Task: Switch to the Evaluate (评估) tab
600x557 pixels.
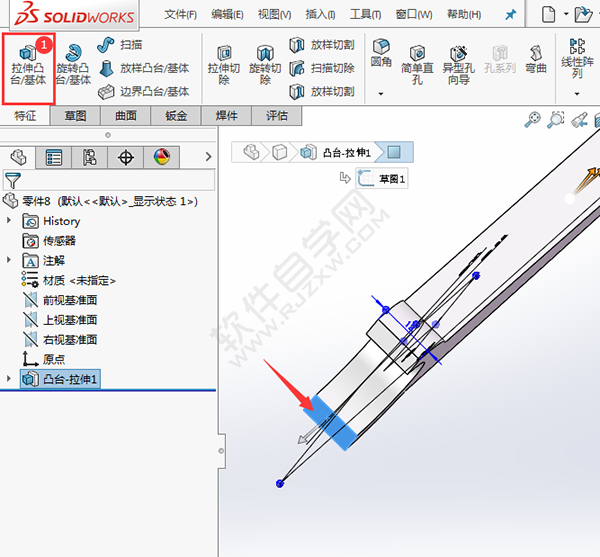Action: point(277,116)
